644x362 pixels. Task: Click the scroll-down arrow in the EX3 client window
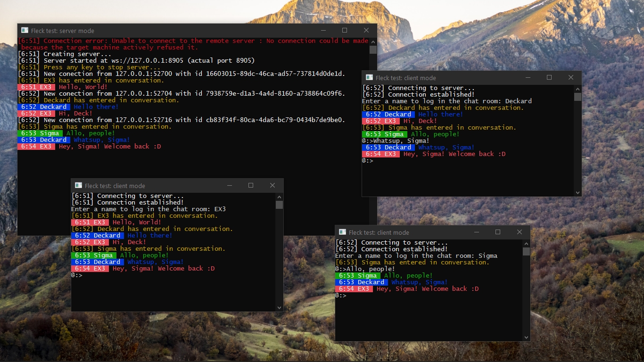tap(279, 307)
